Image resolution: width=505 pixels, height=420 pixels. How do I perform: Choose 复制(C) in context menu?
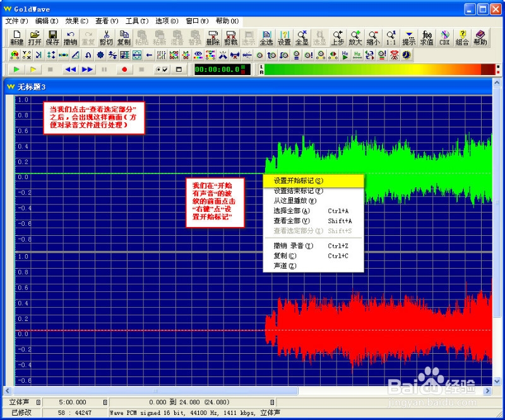tap(313, 256)
